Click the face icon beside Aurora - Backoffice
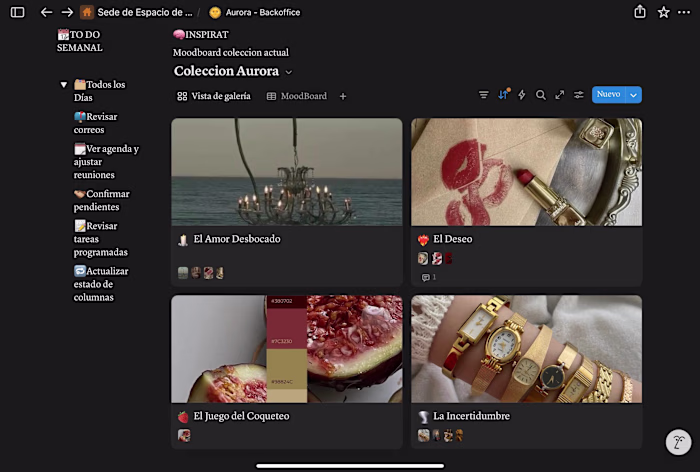This screenshot has height=472, width=700. [x=215, y=13]
